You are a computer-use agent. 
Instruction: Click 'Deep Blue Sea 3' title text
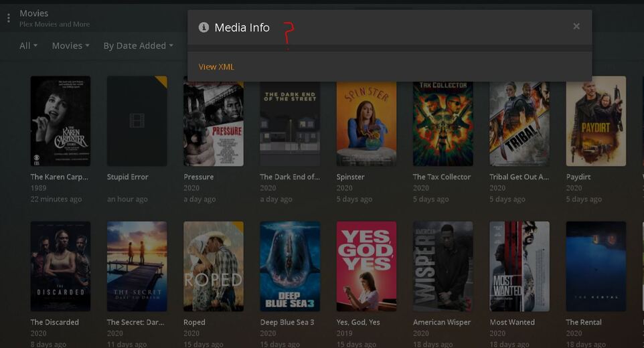point(287,322)
